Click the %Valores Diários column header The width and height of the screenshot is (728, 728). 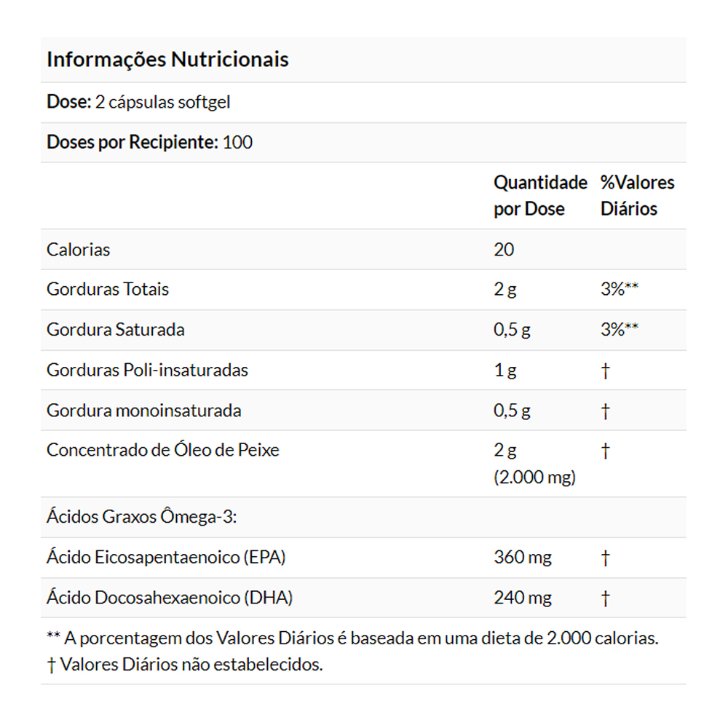pos(637,195)
